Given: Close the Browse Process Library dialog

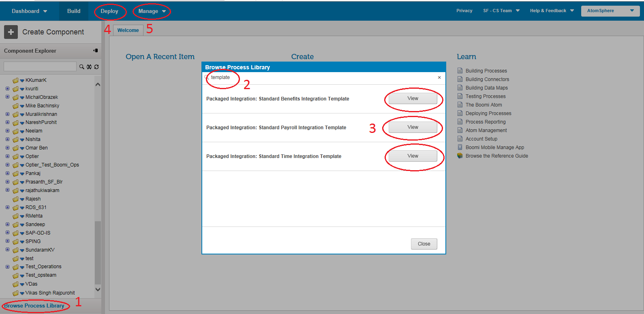Looking at the screenshot, I should [x=424, y=244].
